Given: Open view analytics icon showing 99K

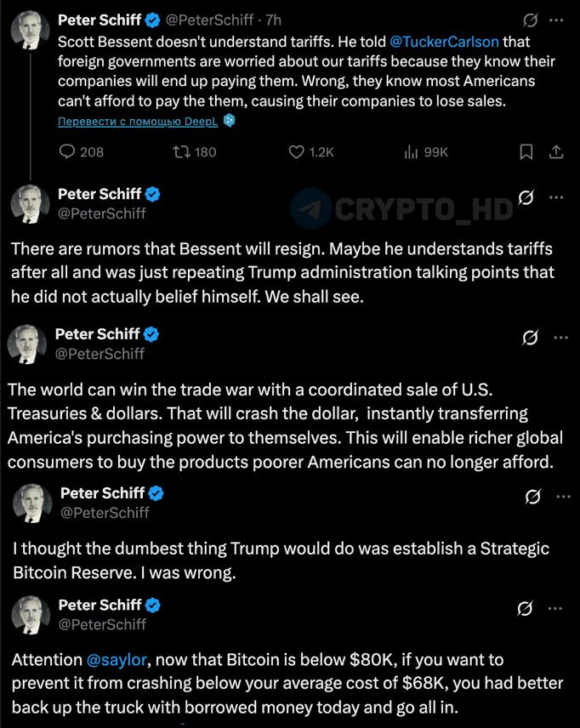Looking at the screenshot, I should point(411,152).
